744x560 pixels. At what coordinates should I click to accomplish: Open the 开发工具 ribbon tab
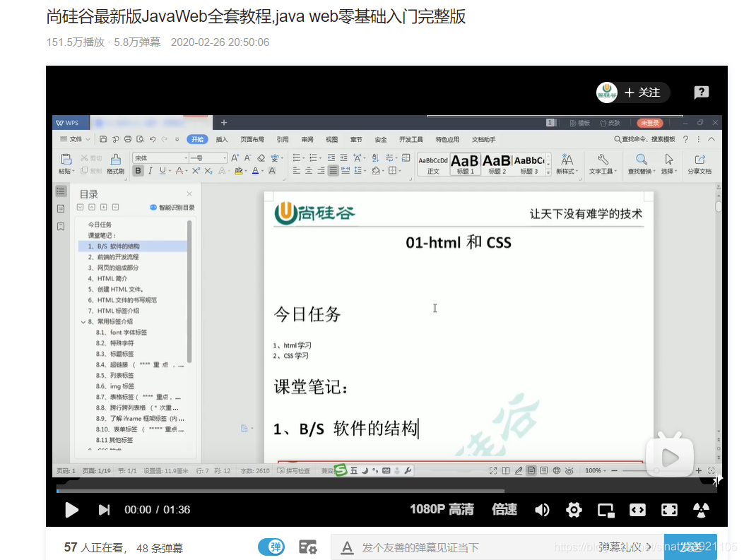point(411,139)
